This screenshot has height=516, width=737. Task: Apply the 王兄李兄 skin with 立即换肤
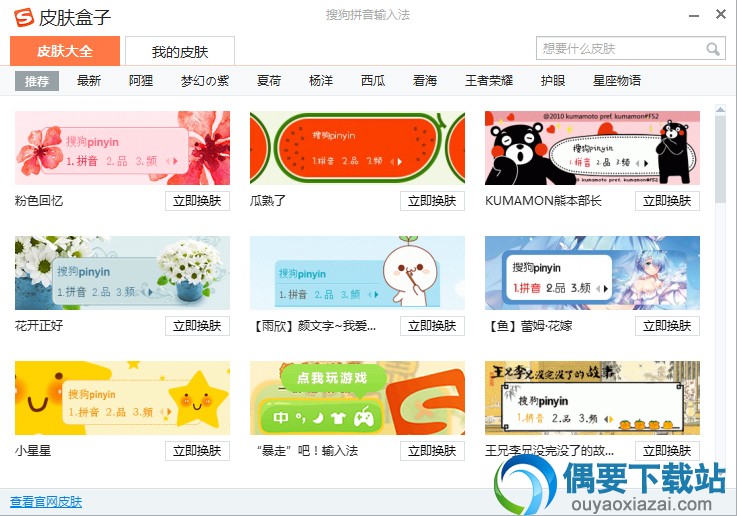click(x=667, y=451)
